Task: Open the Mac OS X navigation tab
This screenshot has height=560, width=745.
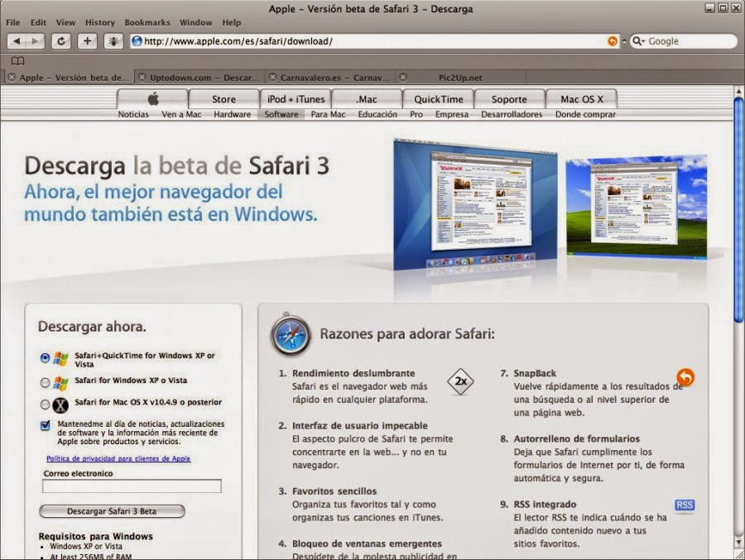Action: tap(582, 98)
